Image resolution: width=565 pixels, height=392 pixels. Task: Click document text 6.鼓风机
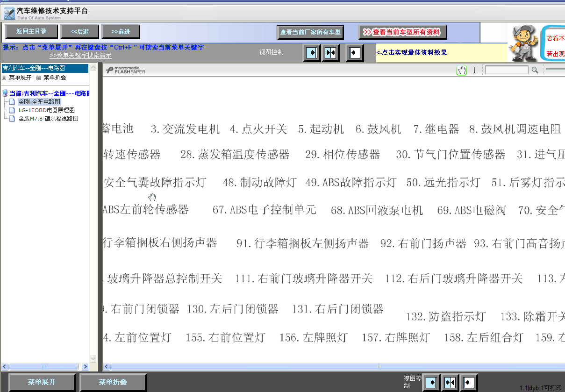click(379, 129)
